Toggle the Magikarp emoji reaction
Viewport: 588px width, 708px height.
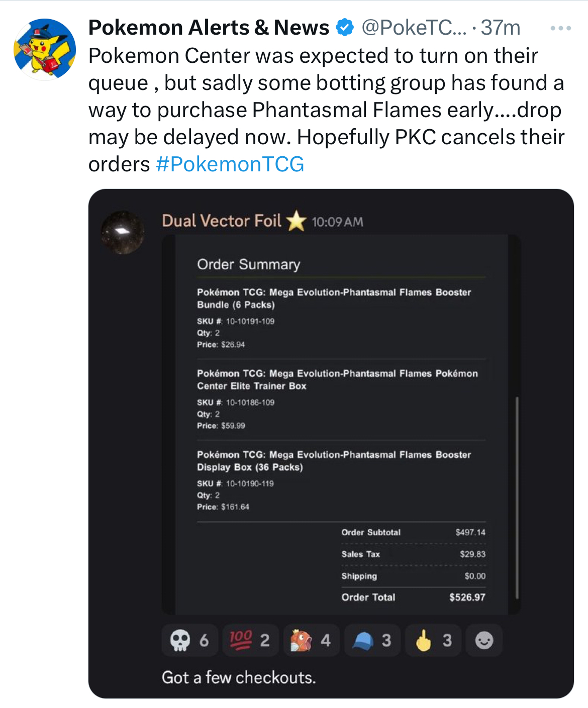pyautogui.click(x=311, y=640)
